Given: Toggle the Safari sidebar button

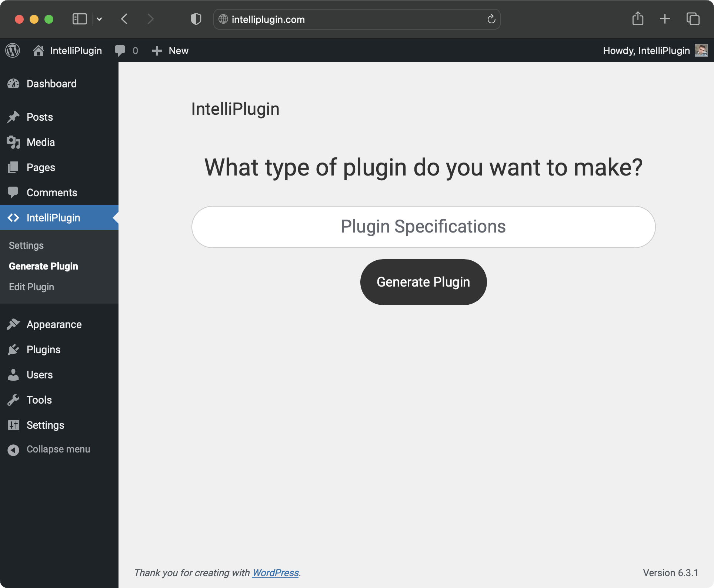Looking at the screenshot, I should [80, 19].
